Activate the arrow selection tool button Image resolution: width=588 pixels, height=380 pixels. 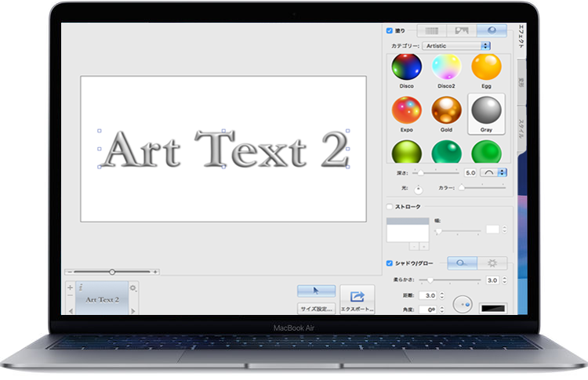click(x=316, y=291)
